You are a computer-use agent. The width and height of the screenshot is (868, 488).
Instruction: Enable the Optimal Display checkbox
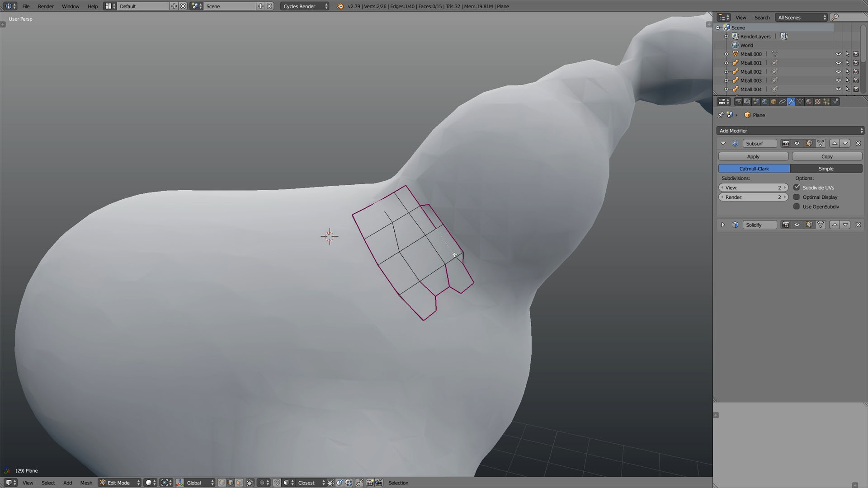797,197
